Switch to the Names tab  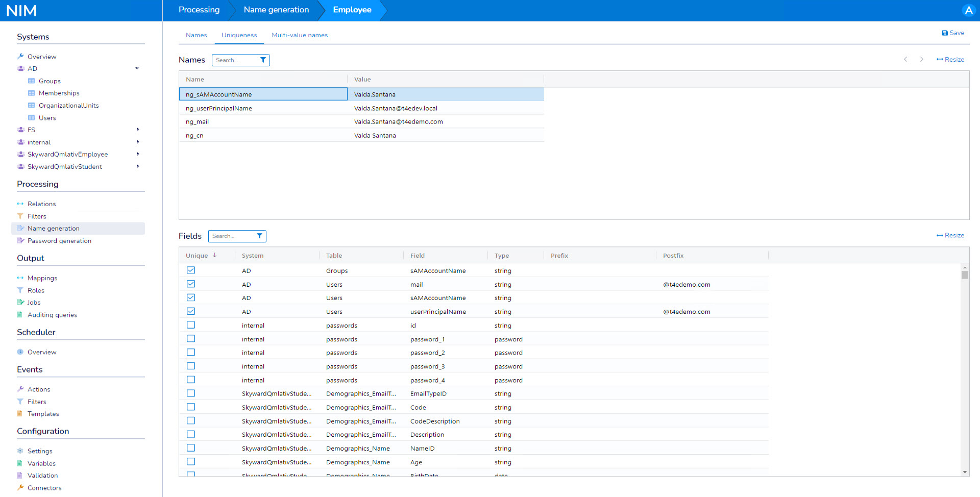(196, 35)
